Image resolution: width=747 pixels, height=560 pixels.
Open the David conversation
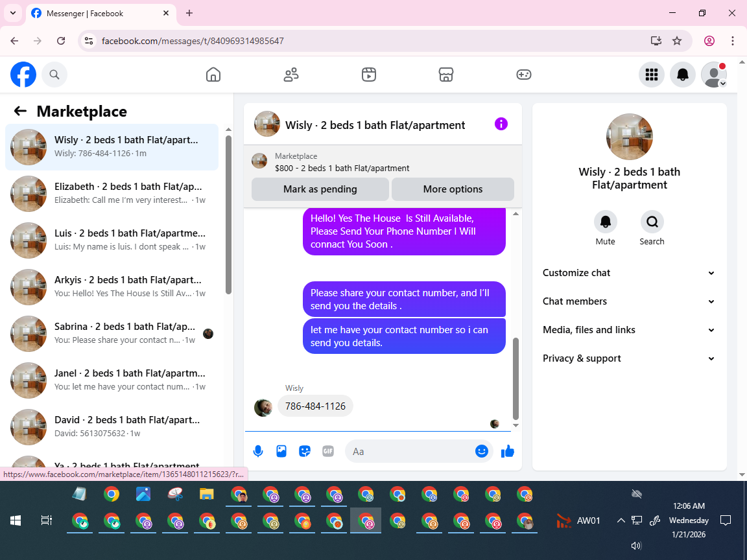tap(112, 426)
